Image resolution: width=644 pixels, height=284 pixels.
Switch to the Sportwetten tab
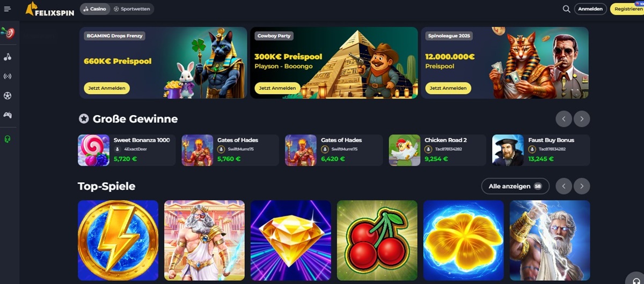point(133,9)
